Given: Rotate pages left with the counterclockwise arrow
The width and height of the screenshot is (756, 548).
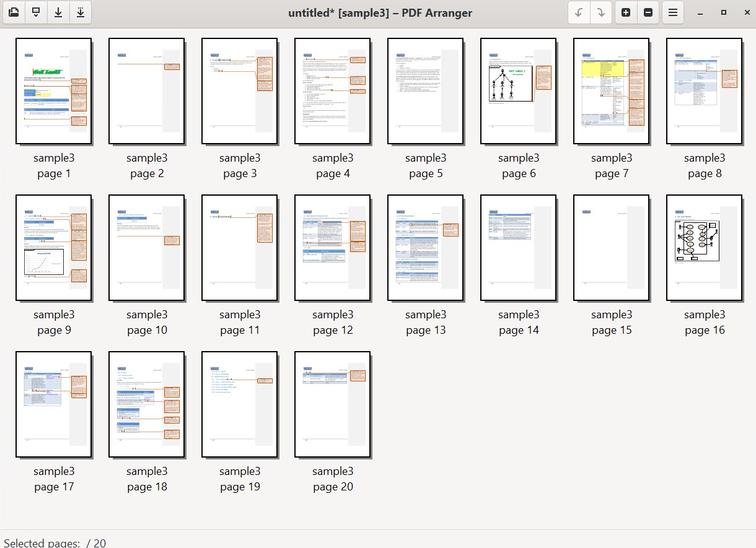Looking at the screenshot, I should (579, 12).
